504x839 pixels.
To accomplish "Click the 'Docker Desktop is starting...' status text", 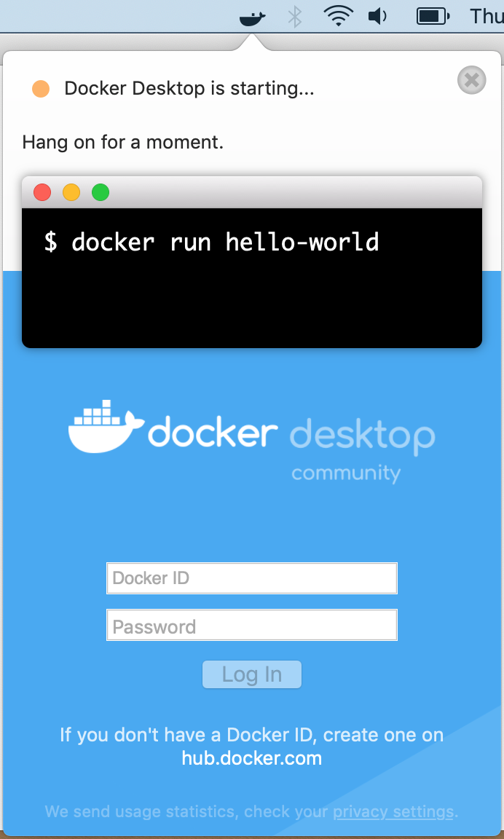I will [x=189, y=88].
